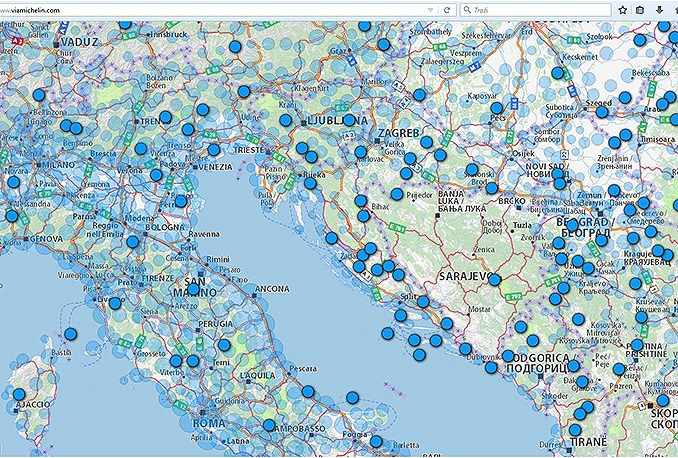This screenshot has width=678, height=458.
Task: Open the bookmarks list clipboard icon
Action: pyautogui.click(x=640, y=10)
